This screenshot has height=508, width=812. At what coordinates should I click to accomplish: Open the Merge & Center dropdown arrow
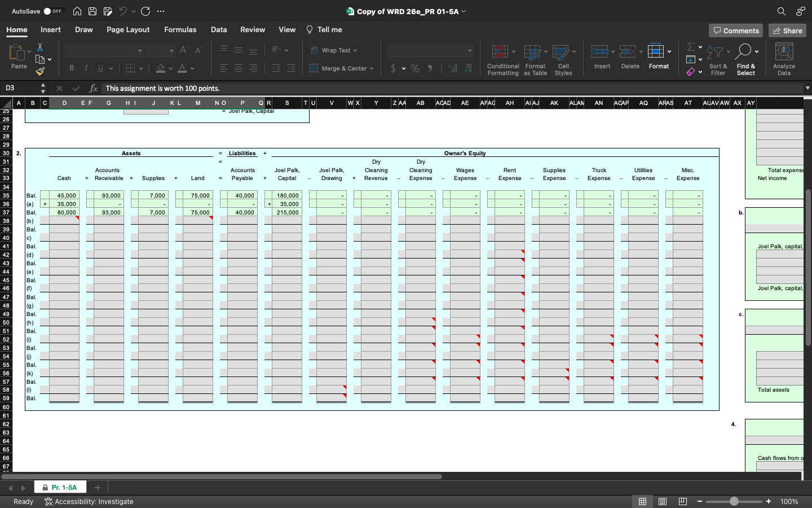tap(372, 68)
